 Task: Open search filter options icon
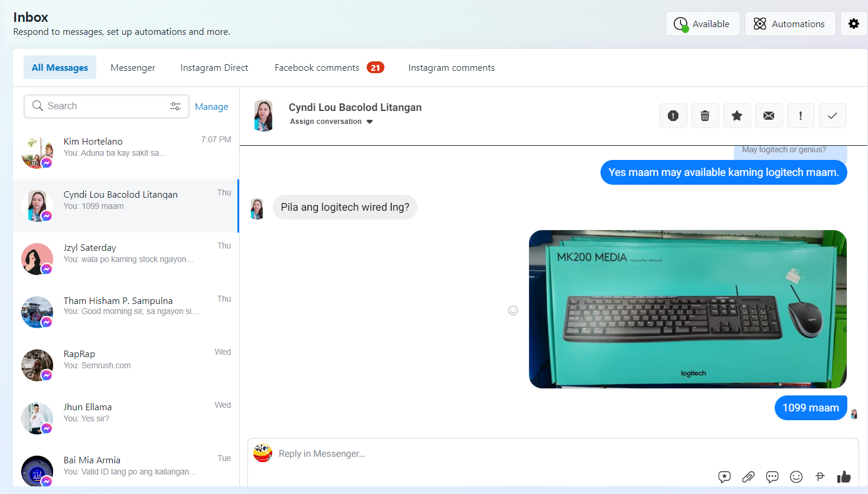point(175,106)
